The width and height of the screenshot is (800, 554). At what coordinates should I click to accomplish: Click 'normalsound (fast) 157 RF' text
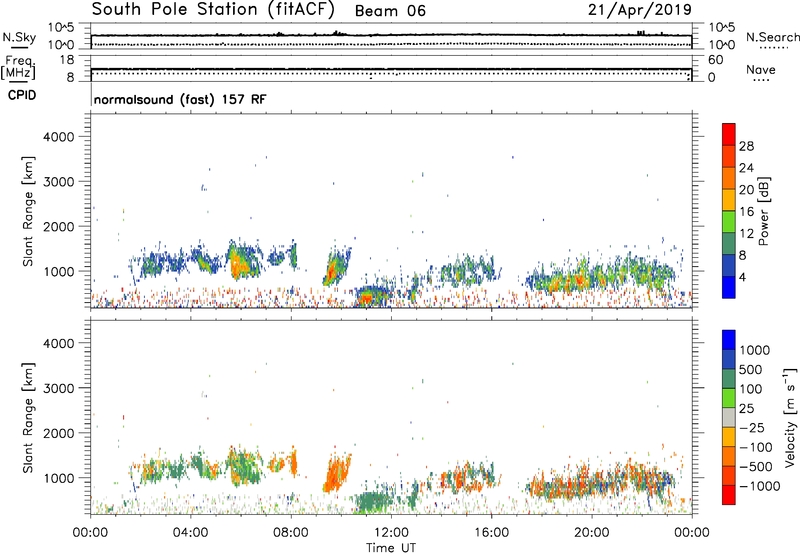tap(180, 99)
